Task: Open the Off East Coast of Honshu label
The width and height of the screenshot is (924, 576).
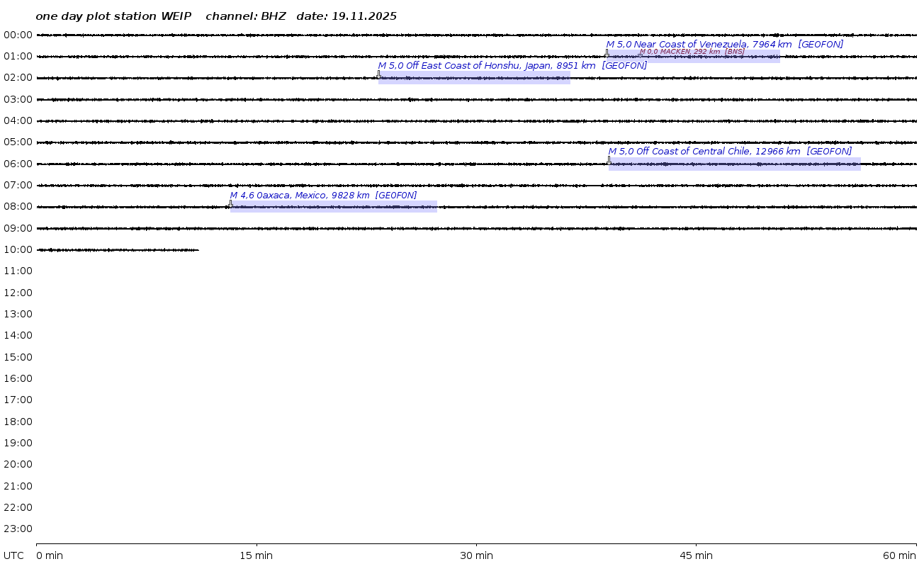Action: [512, 66]
